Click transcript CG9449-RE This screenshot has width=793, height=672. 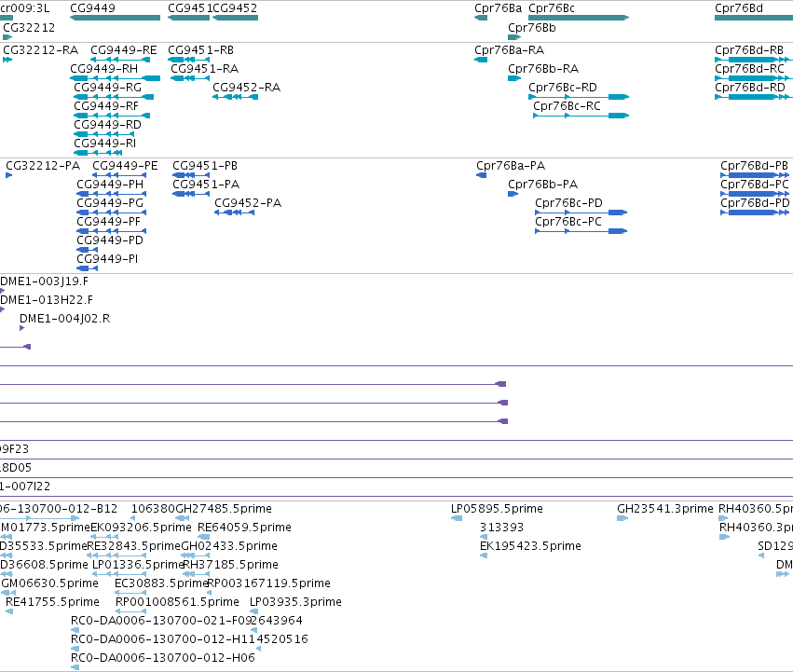[124, 50]
